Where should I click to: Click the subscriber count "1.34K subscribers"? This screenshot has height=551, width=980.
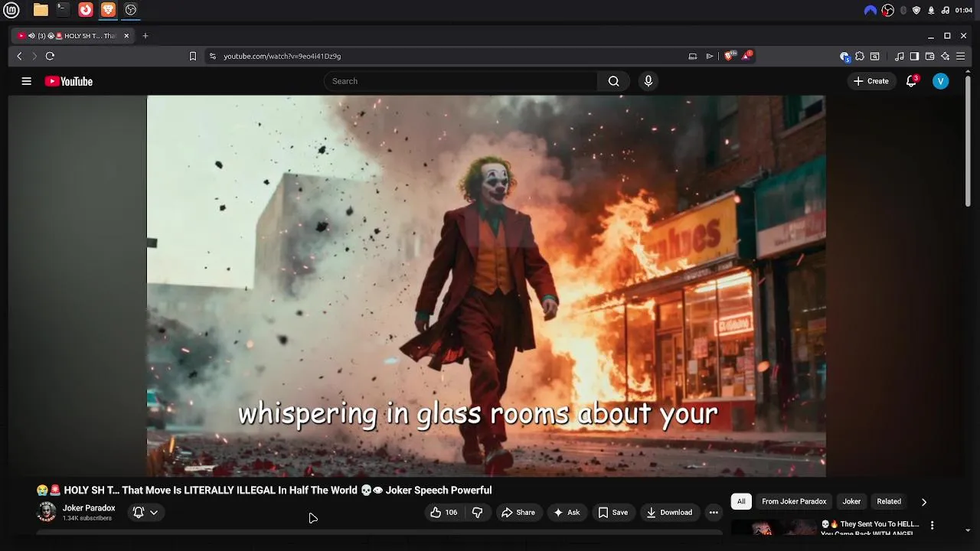(x=87, y=519)
